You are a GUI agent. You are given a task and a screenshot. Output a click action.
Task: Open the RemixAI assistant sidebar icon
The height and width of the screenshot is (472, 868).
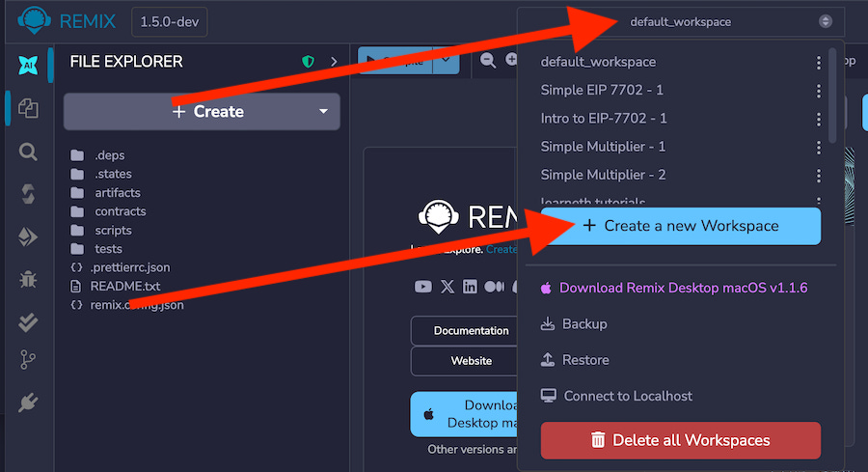click(28, 66)
